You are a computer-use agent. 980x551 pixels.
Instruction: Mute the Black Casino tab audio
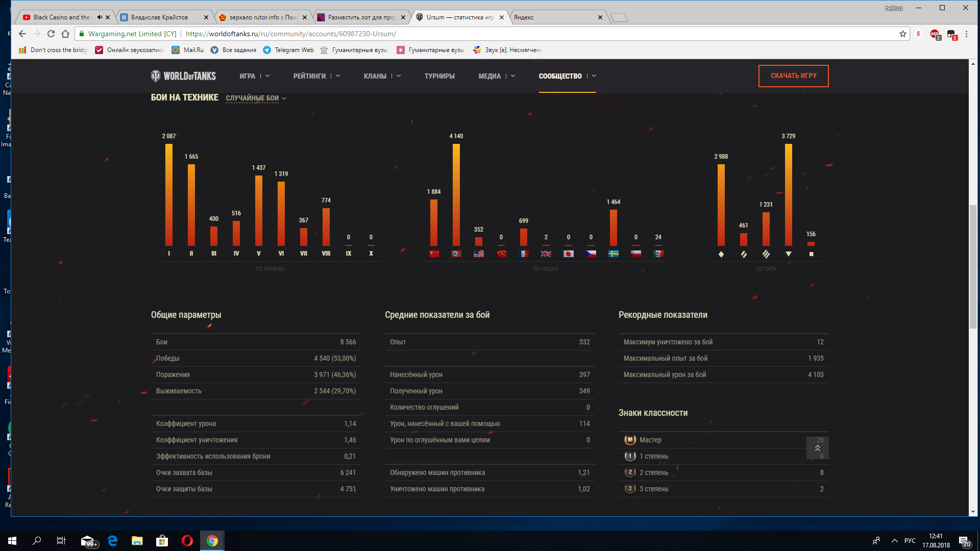pyautogui.click(x=100, y=17)
